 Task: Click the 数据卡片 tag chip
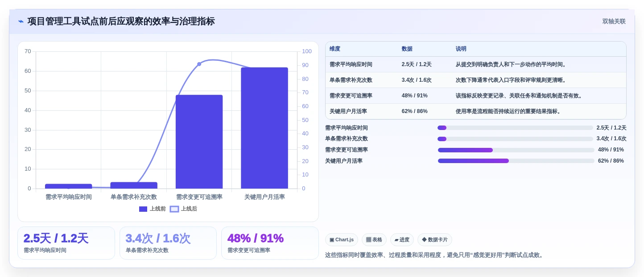[x=435, y=240]
